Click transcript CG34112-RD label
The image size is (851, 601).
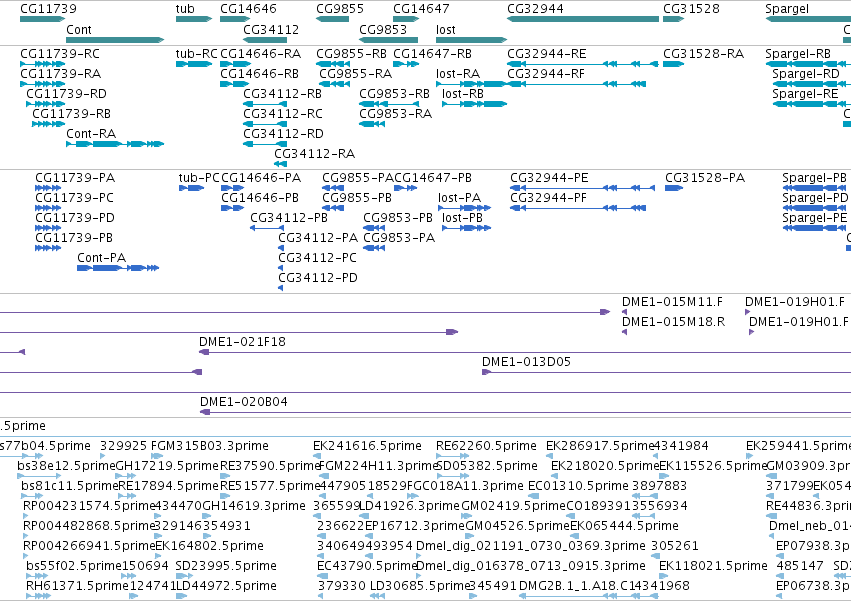point(283,134)
